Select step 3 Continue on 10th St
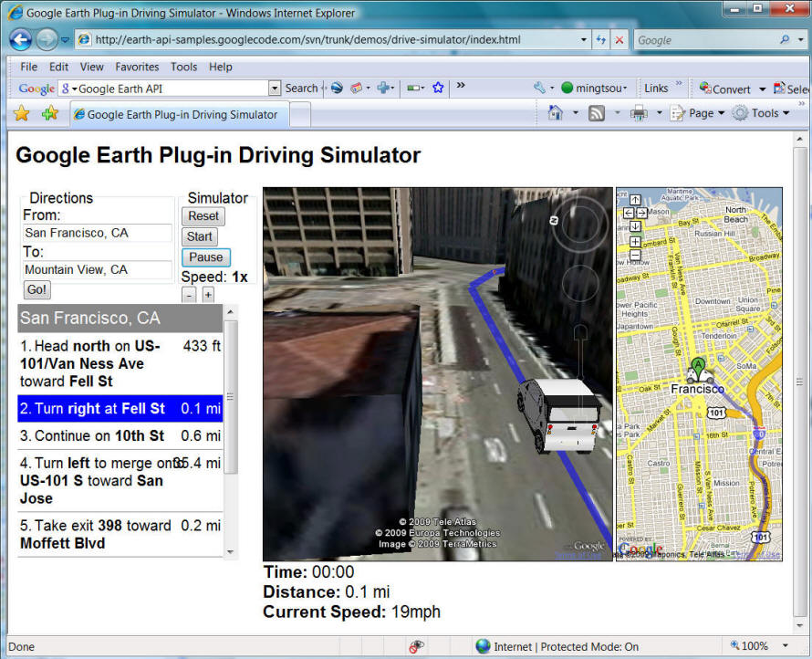 click(120, 435)
